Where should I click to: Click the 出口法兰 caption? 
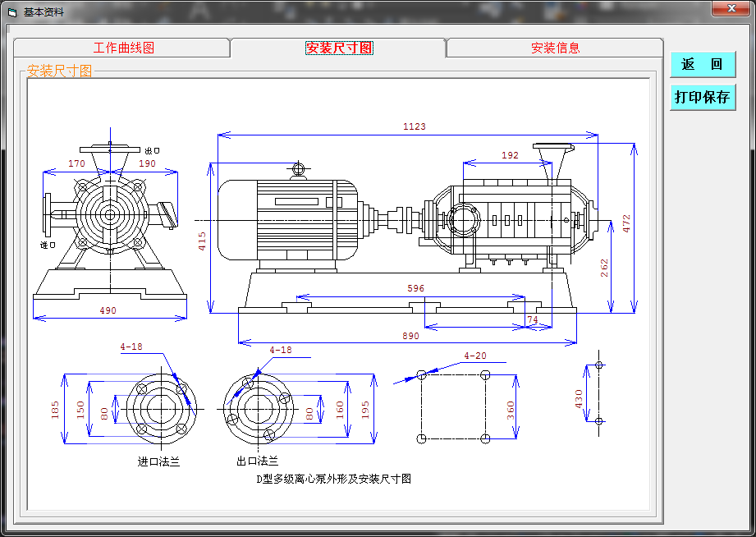(258, 461)
